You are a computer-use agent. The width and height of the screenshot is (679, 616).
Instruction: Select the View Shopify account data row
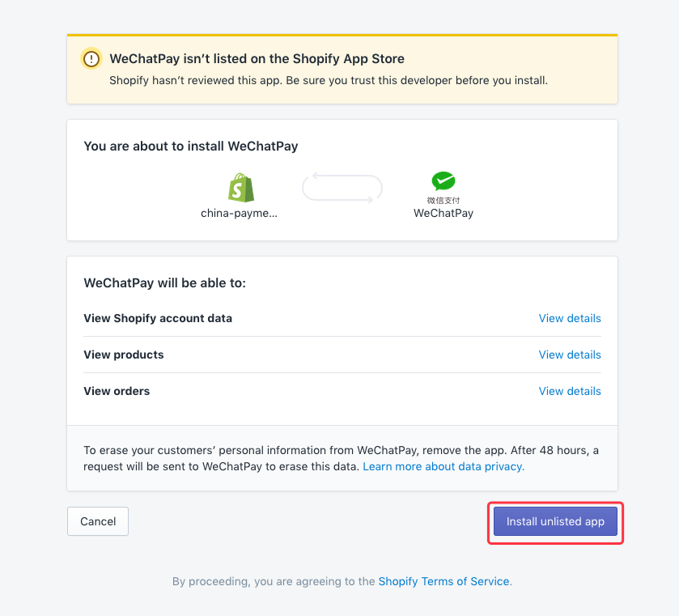(157, 318)
